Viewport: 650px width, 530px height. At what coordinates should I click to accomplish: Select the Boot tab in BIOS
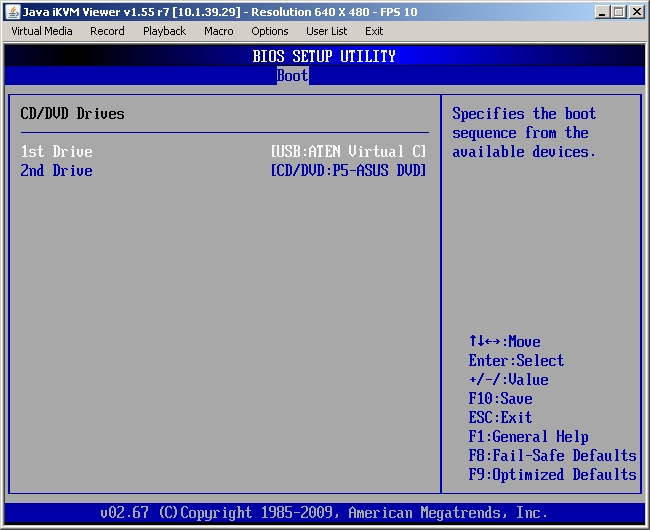coord(292,75)
